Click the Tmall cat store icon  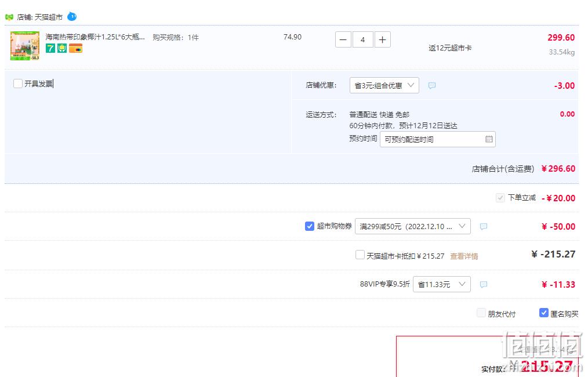[x=9, y=17]
